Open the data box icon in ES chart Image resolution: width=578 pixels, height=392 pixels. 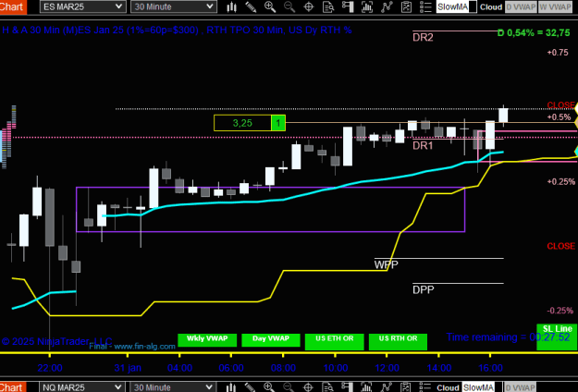[x=328, y=7]
